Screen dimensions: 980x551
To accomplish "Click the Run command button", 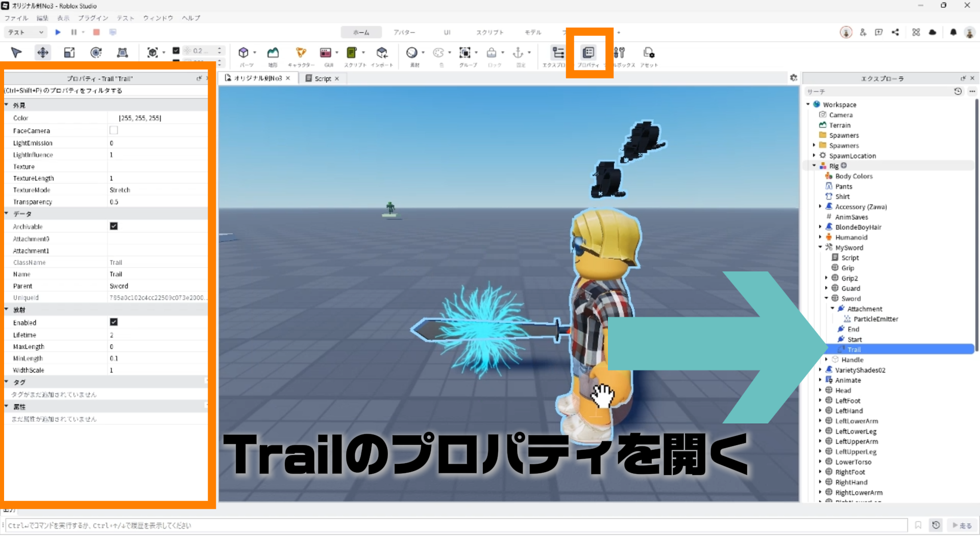I will [962, 525].
